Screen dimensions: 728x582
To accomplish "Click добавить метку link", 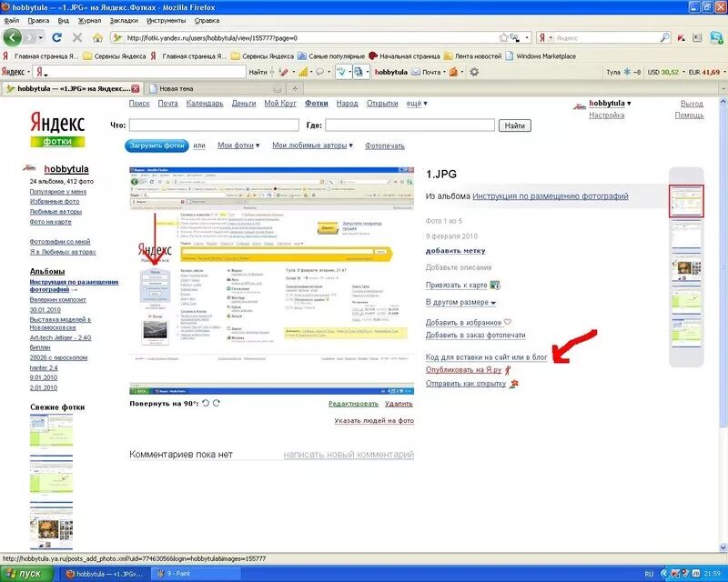I will point(456,251).
